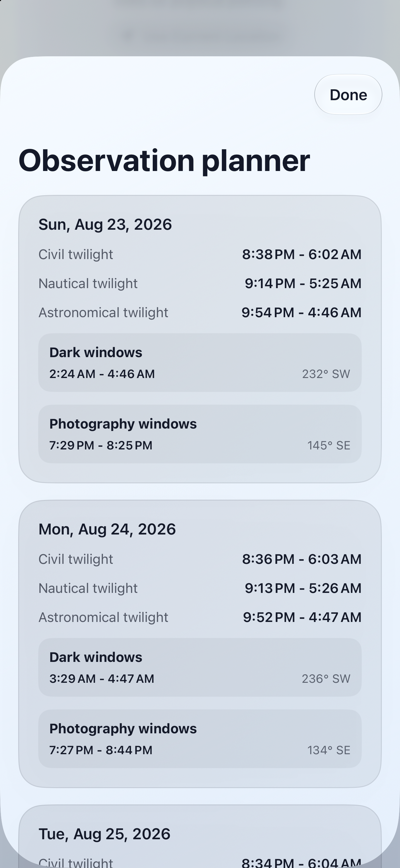This screenshot has width=400, height=868.
Task: Select Astronomical twilight 9:54 PM - 4:46 AM row
Action: click(x=200, y=312)
